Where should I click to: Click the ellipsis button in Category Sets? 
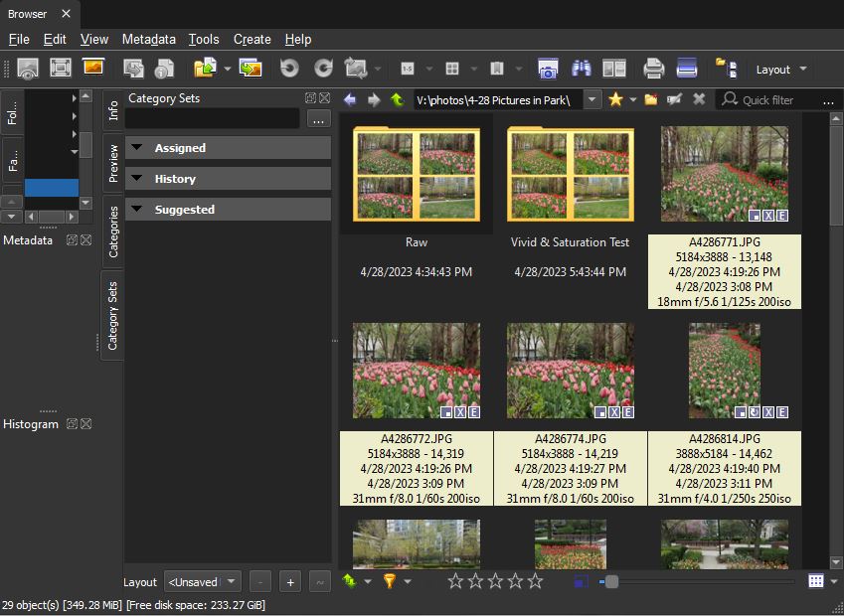(x=318, y=119)
